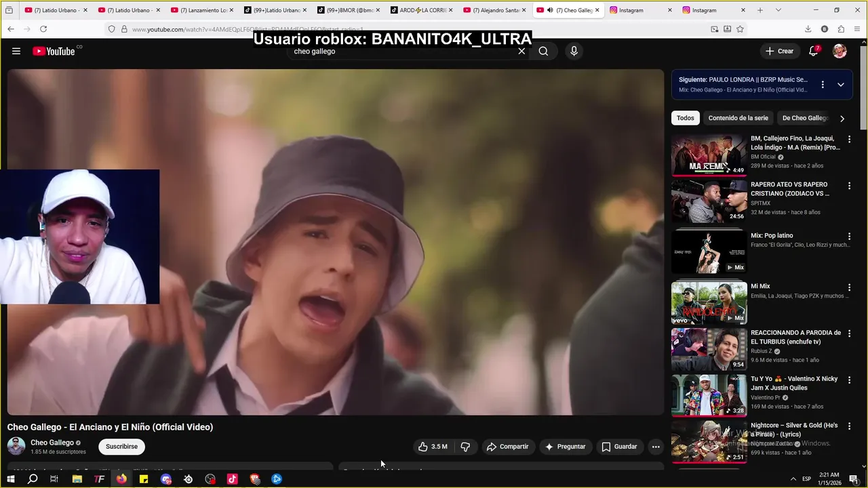Open Rapero Ateo vs Rapero Cristiano thumbnail
The width and height of the screenshot is (868, 488).
point(709,201)
